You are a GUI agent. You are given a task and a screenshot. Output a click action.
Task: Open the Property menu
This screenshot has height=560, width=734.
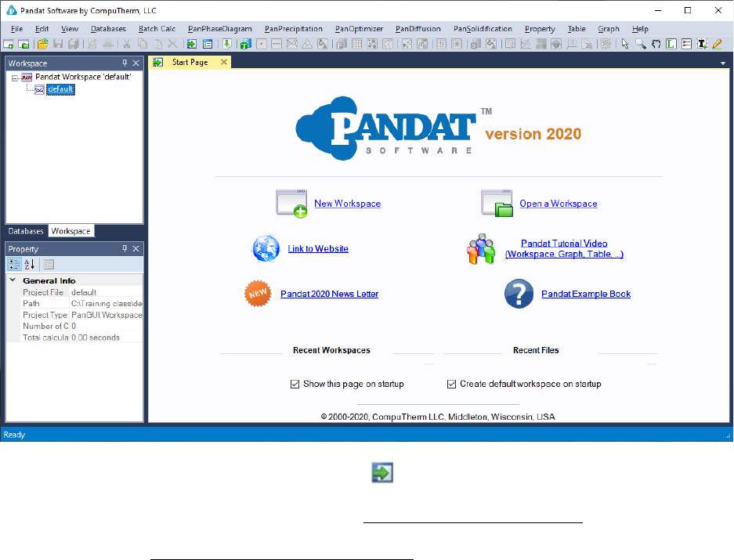(540, 28)
